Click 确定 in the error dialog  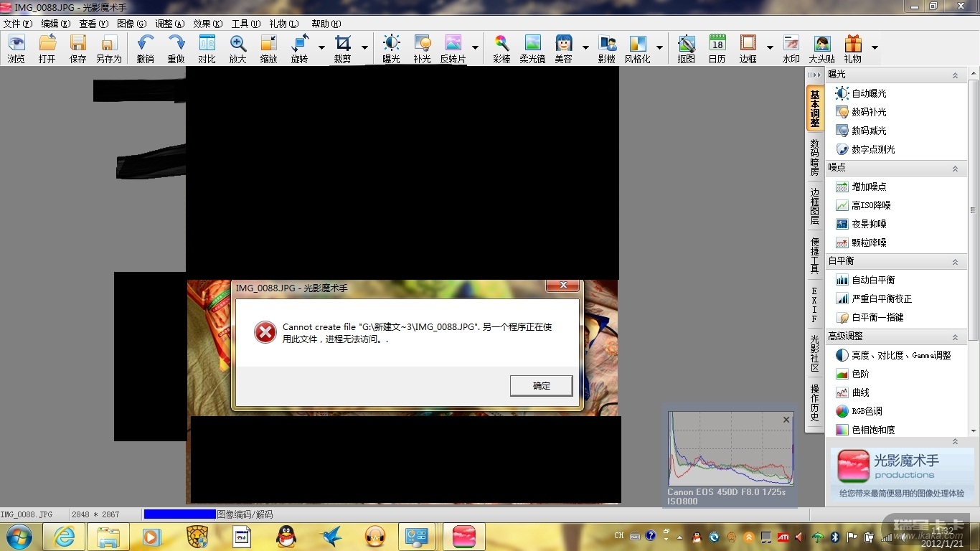542,386
